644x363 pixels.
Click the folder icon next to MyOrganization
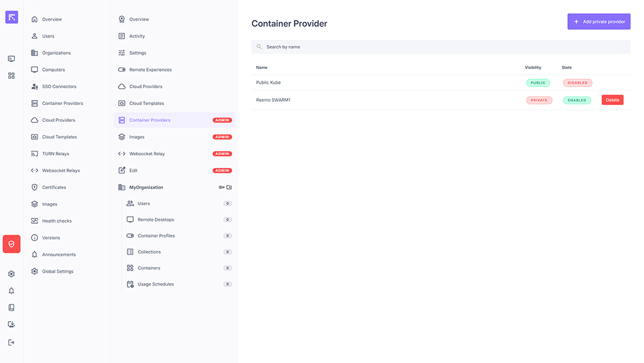tap(229, 188)
